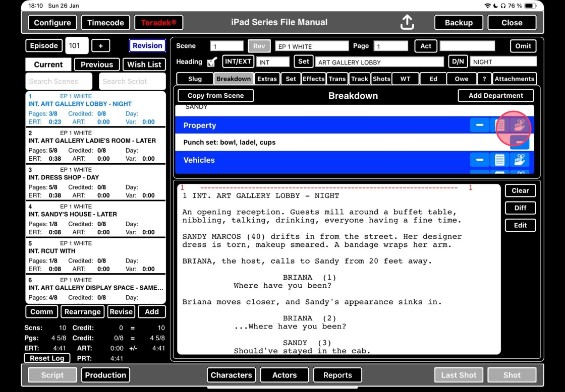Open the Set picker button

(x=303, y=61)
